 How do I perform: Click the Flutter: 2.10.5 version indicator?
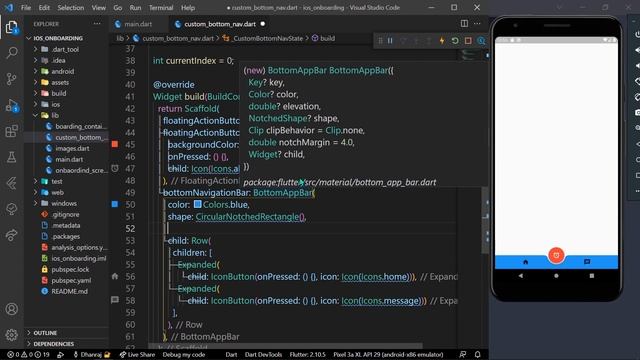click(x=308, y=354)
